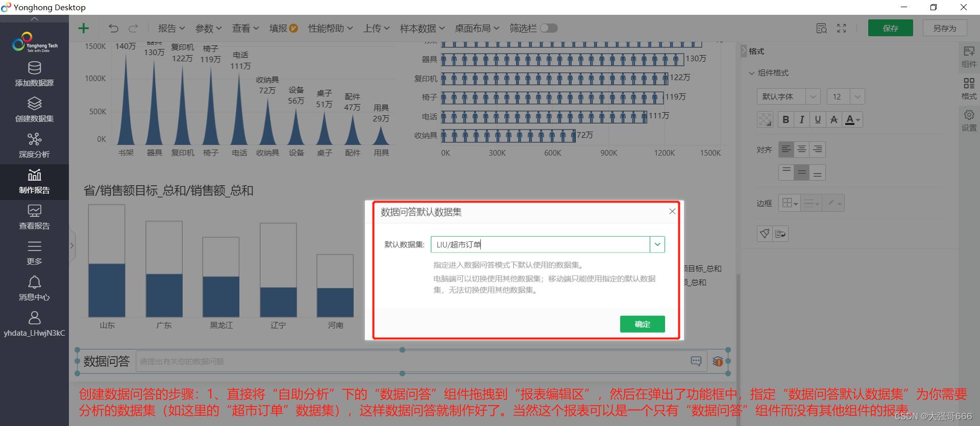The width and height of the screenshot is (980, 426).
Task: Toggle the 筛选栏 switch
Action: [x=549, y=28]
